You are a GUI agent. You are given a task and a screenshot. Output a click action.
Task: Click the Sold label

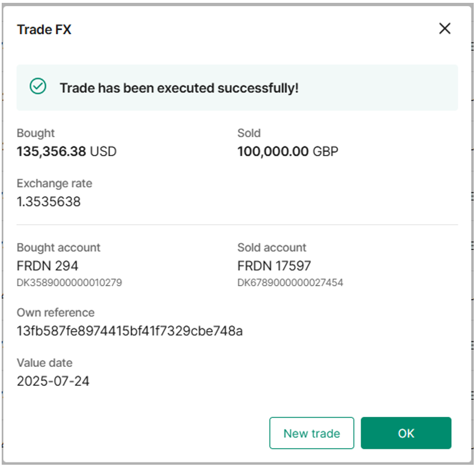click(x=249, y=133)
